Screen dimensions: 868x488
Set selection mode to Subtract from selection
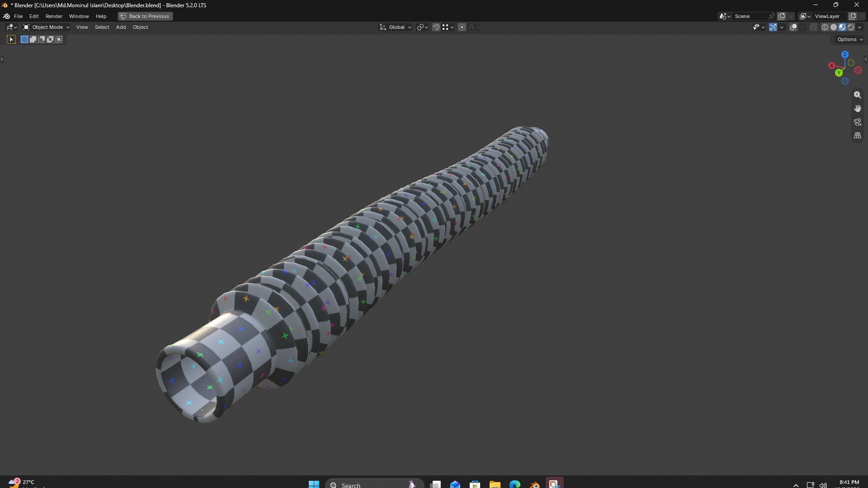pos(42,40)
